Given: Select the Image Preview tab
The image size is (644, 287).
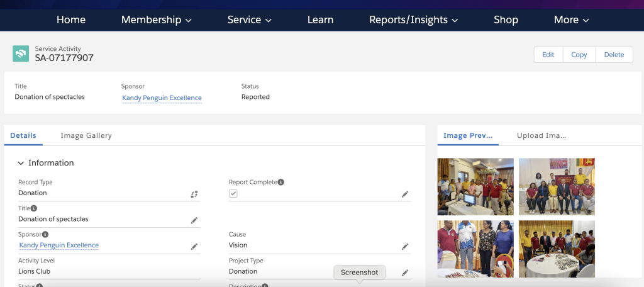Looking at the screenshot, I should (x=468, y=136).
